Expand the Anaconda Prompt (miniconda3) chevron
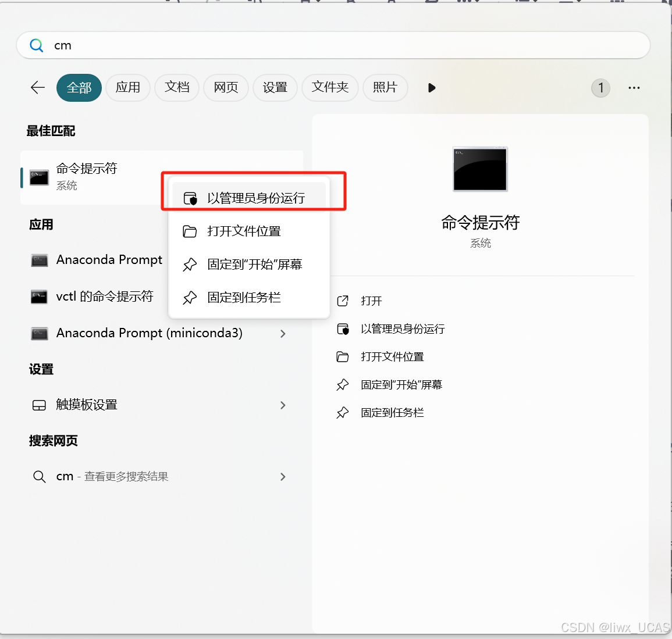 [283, 333]
